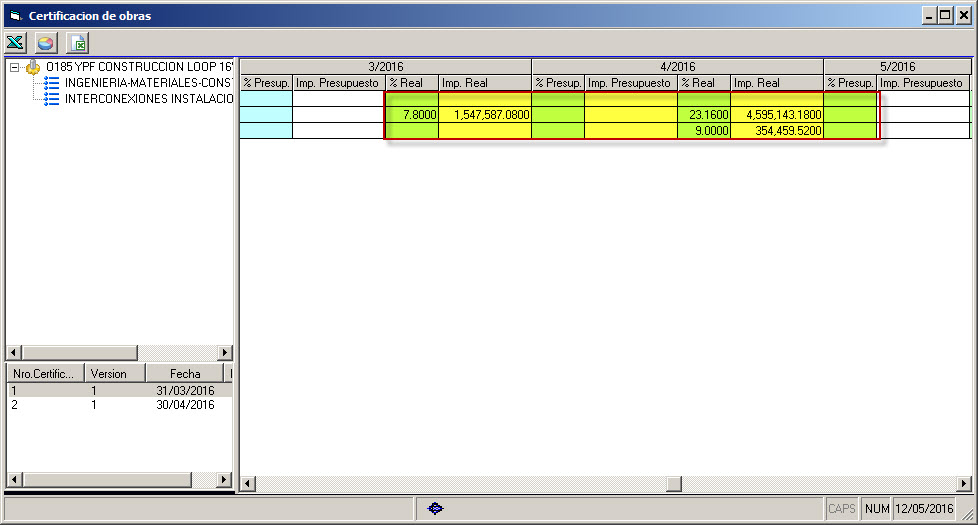Open the pie chart toolbar icon
978x525 pixels.
coord(46,43)
